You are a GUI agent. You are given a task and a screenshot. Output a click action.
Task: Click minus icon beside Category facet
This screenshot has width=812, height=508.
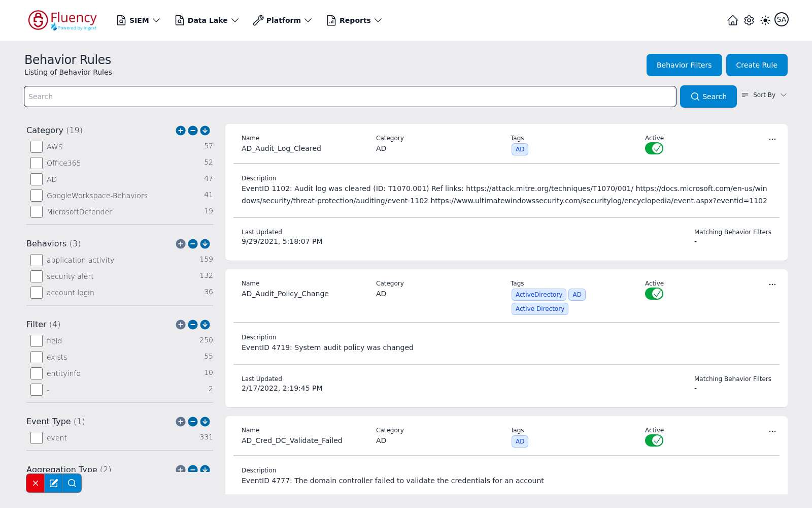(x=193, y=131)
